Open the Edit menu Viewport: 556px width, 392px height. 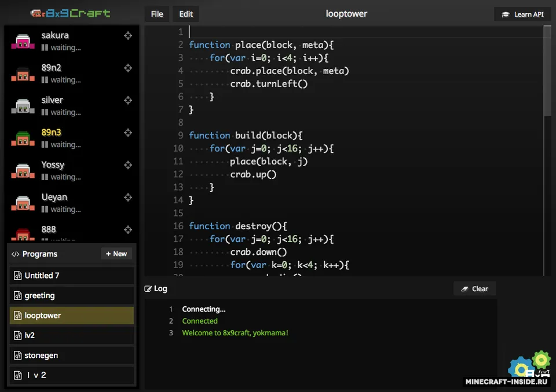coord(186,14)
